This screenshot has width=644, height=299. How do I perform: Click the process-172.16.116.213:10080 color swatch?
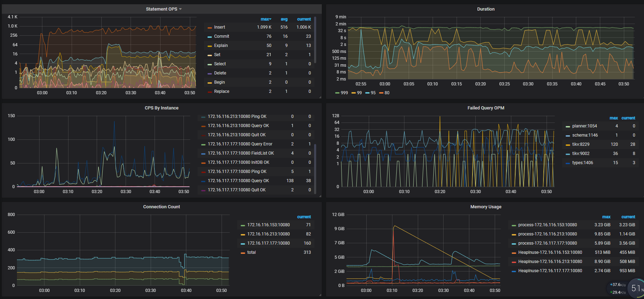tap(514, 234)
